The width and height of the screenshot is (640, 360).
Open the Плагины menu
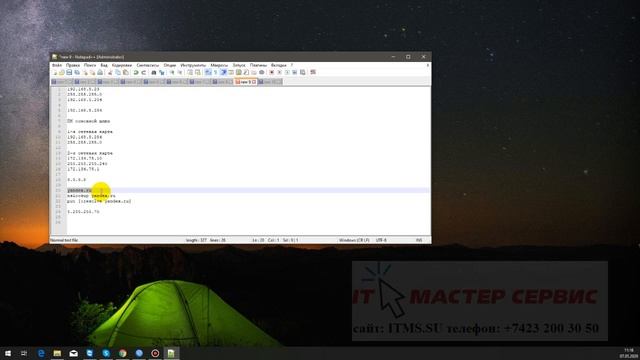click(258, 65)
